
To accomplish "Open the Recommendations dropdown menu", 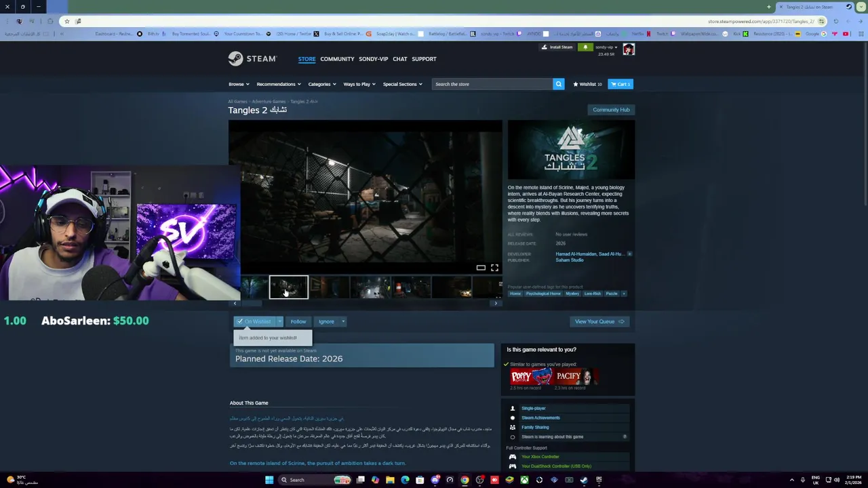I will click(x=279, y=84).
